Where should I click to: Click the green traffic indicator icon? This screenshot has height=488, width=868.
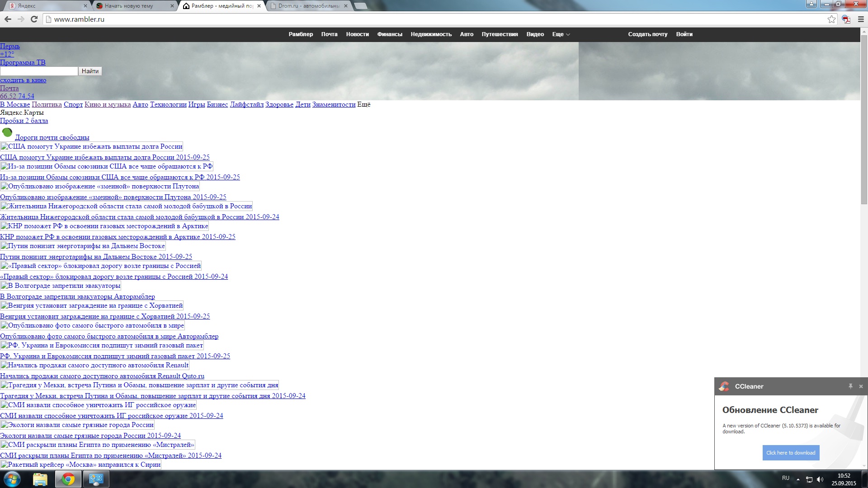[x=7, y=132]
